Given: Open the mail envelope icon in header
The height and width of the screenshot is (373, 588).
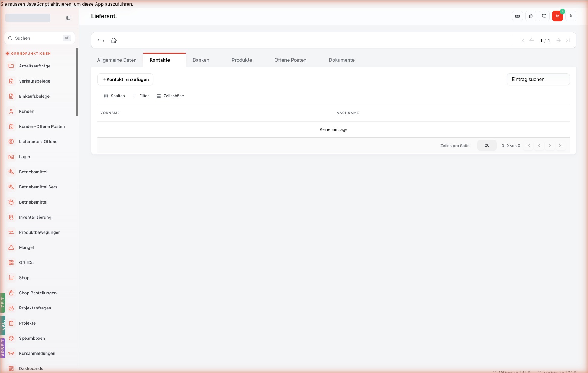Looking at the screenshot, I should [x=518, y=16].
